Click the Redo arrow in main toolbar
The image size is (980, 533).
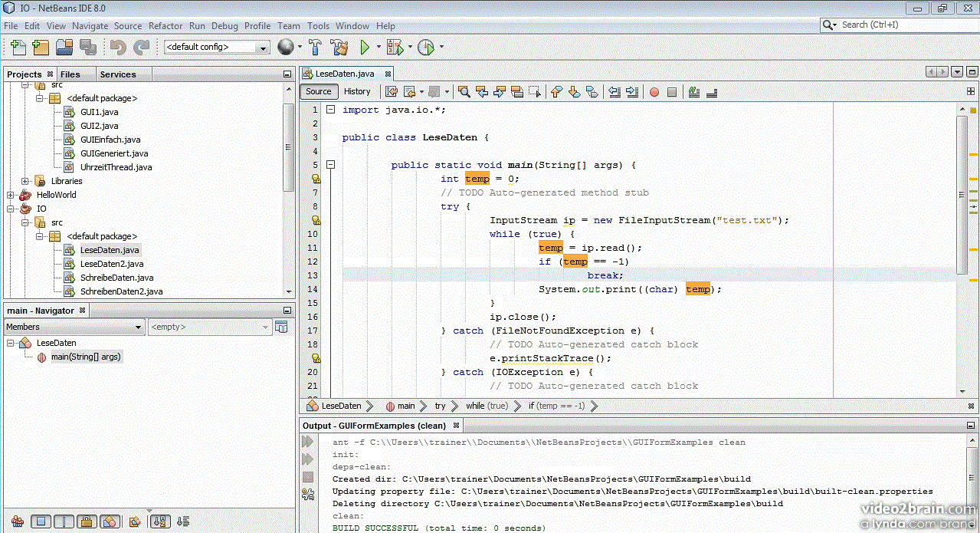point(142,48)
